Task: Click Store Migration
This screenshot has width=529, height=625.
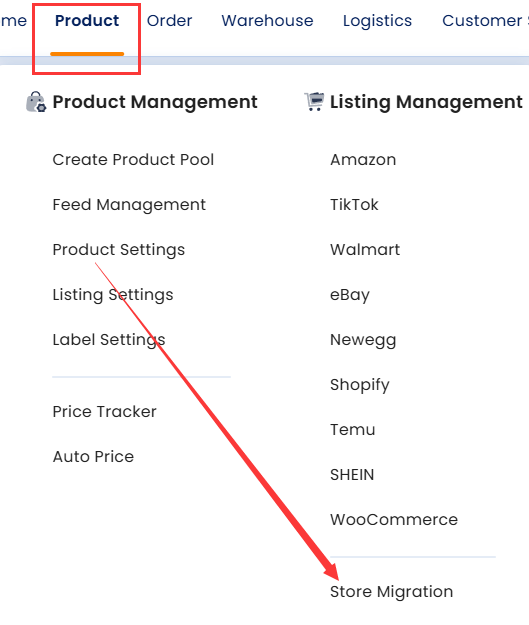Action: 391,592
